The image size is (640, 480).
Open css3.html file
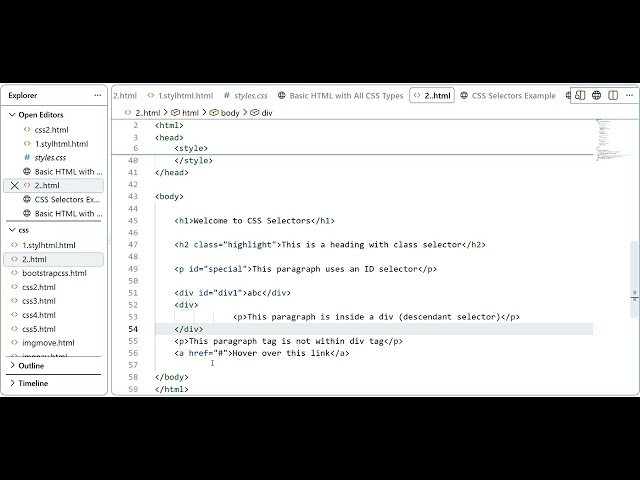(x=39, y=301)
